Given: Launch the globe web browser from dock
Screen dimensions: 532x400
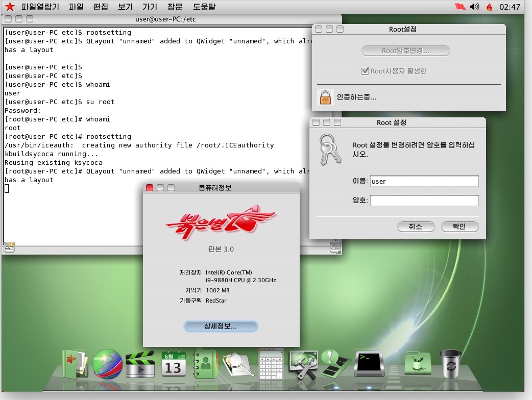Looking at the screenshot, I should [x=107, y=364].
